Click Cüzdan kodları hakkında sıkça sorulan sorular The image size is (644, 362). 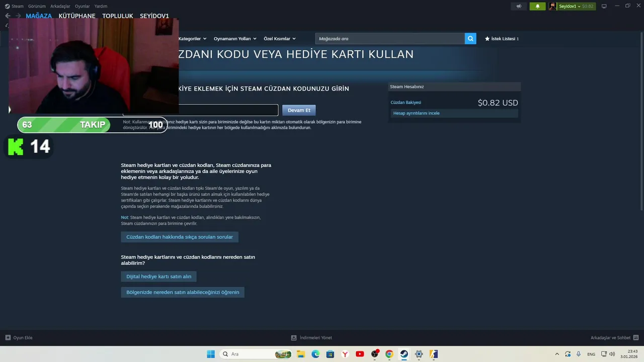click(x=180, y=237)
